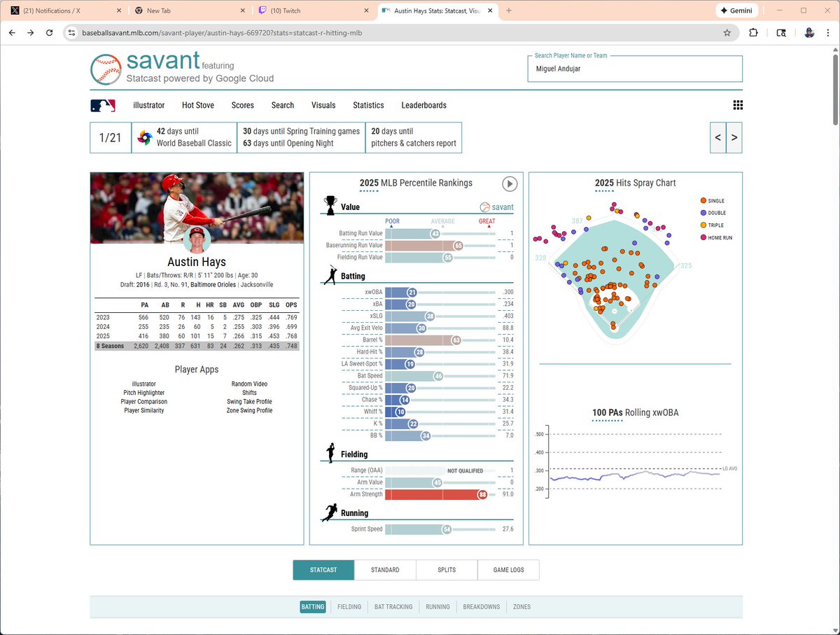840x635 pixels.
Task: Toggle the HOME RUN legend swatch
Action: 703,238
